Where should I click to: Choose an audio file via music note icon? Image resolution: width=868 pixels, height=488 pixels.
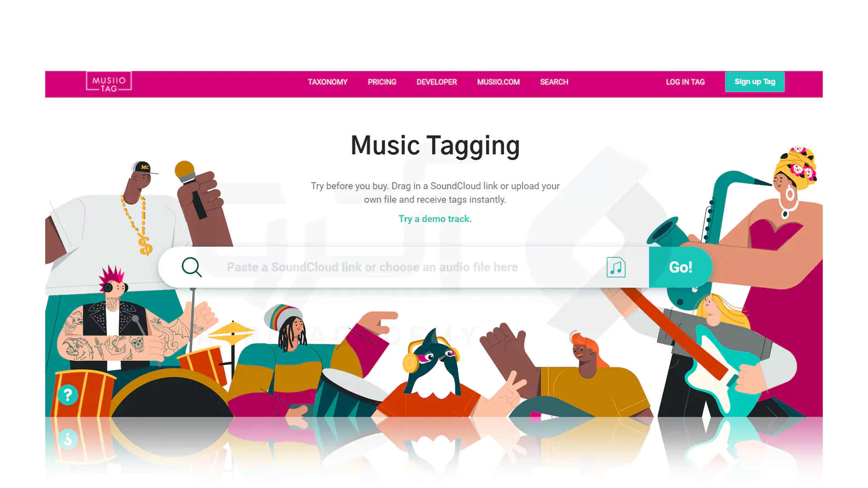(x=616, y=267)
